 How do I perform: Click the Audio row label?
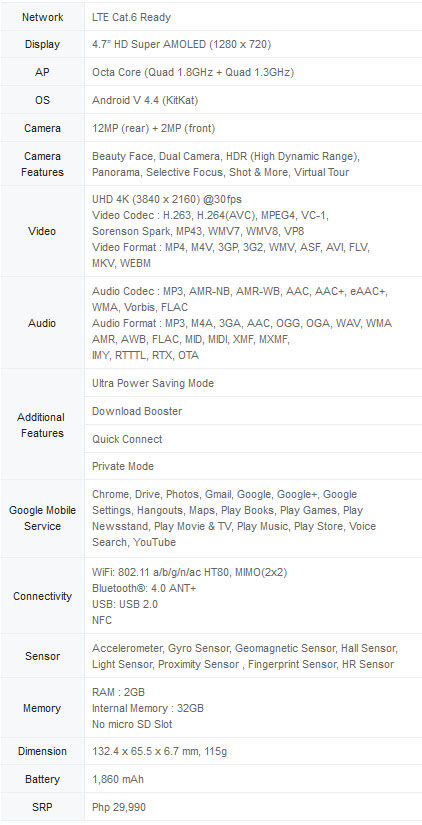[42, 323]
